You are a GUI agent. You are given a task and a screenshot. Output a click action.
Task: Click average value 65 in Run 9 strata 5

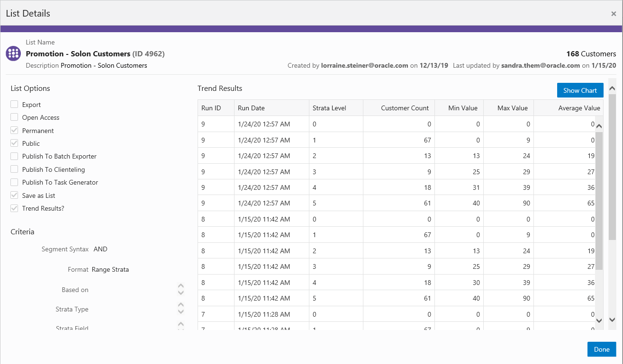(x=591, y=203)
